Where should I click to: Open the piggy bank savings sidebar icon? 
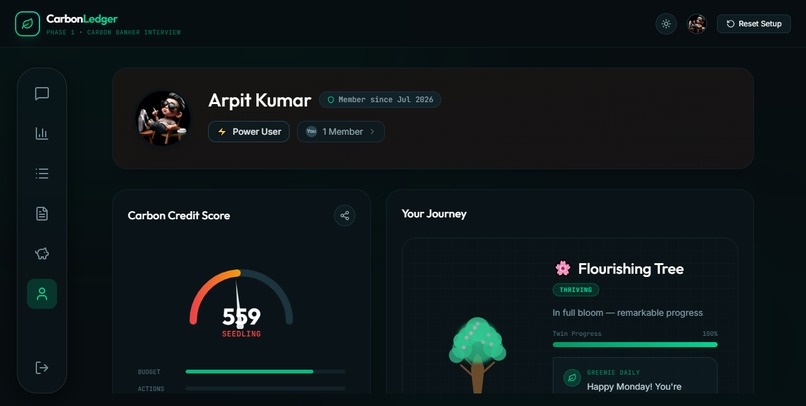tap(42, 253)
